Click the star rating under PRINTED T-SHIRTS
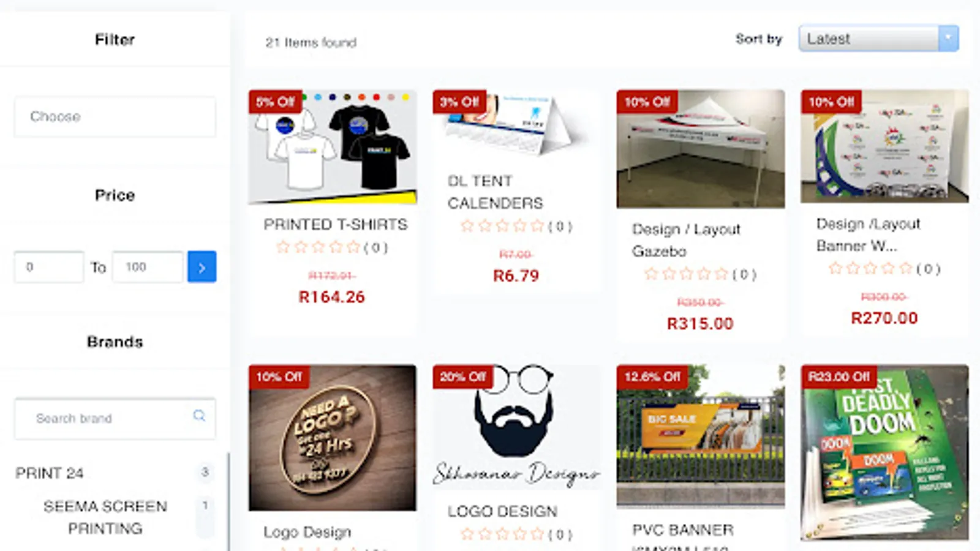 coord(318,247)
